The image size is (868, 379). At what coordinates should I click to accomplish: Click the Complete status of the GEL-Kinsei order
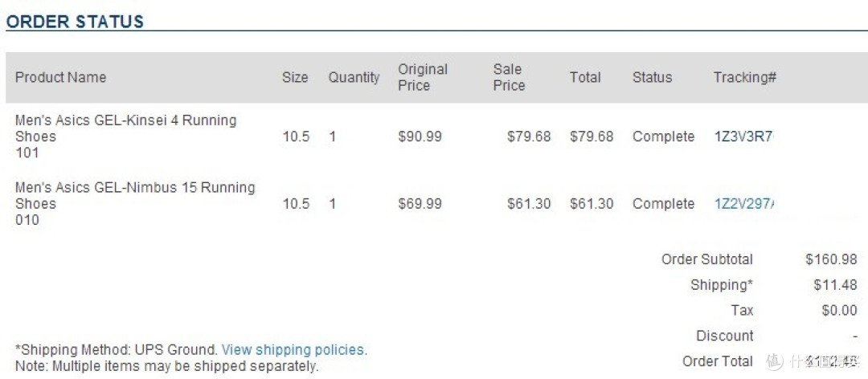coord(663,137)
